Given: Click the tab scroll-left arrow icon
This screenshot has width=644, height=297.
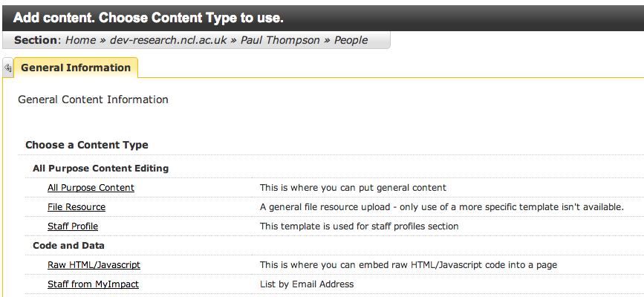Looking at the screenshot, I should pos(7,68).
